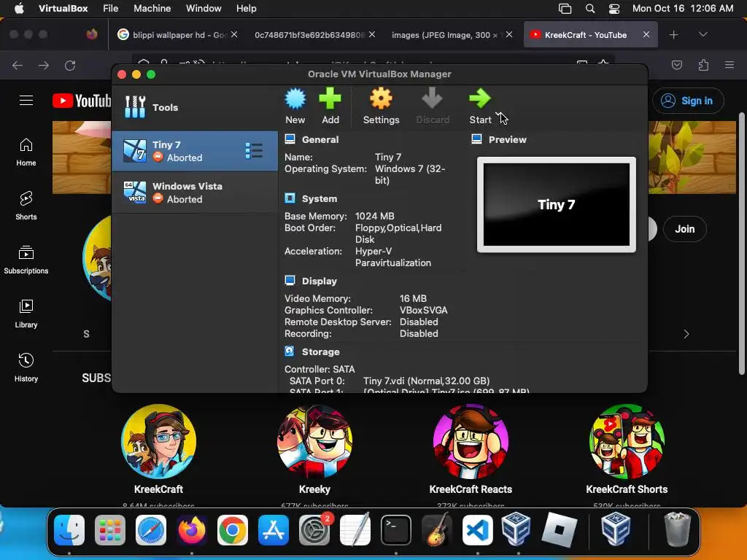Open the Start button dropdown arrow
This screenshot has width=747, height=560.
(x=498, y=114)
